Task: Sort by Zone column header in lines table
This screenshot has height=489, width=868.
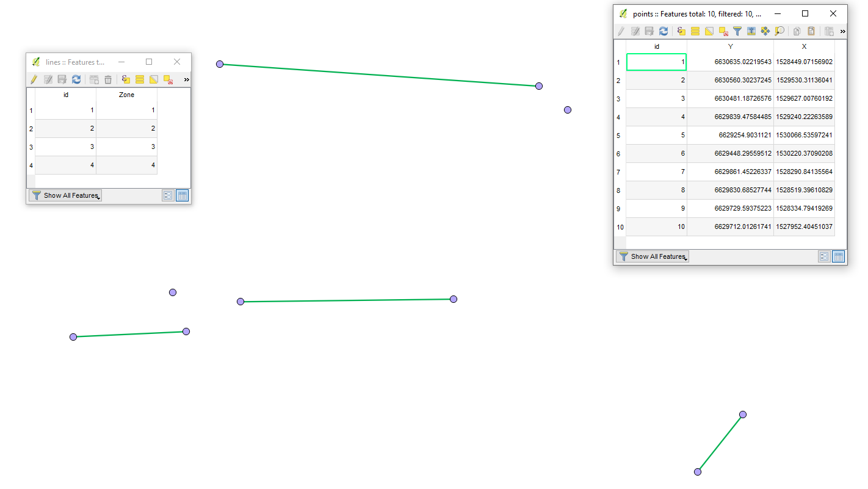Action: click(x=127, y=95)
